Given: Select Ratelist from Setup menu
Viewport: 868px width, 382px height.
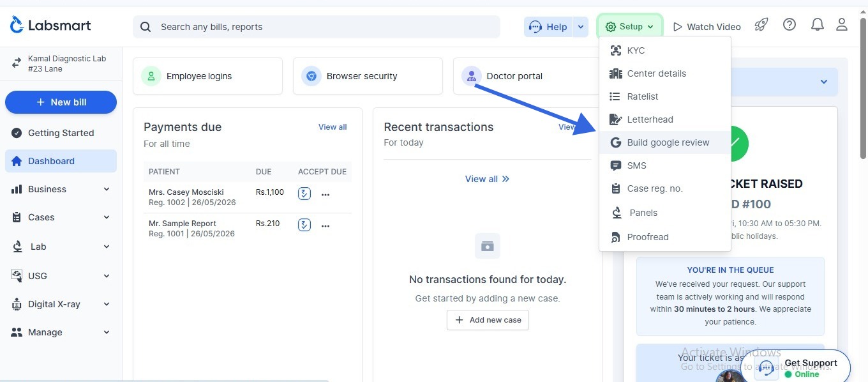Looking at the screenshot, I should click(x=665, y=96).
